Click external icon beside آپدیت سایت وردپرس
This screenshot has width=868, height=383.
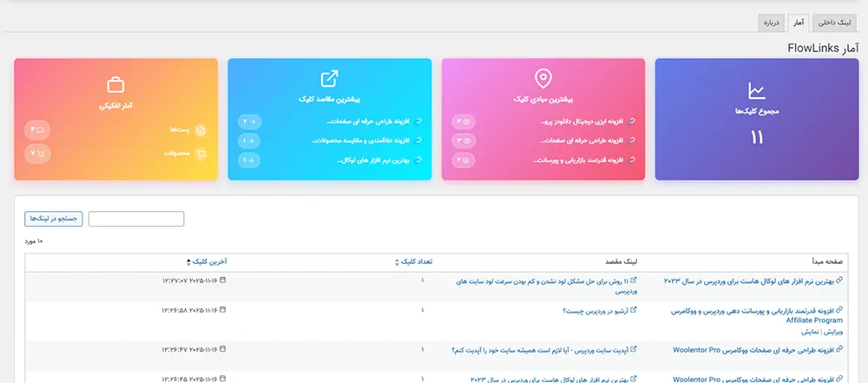[635, 349]
